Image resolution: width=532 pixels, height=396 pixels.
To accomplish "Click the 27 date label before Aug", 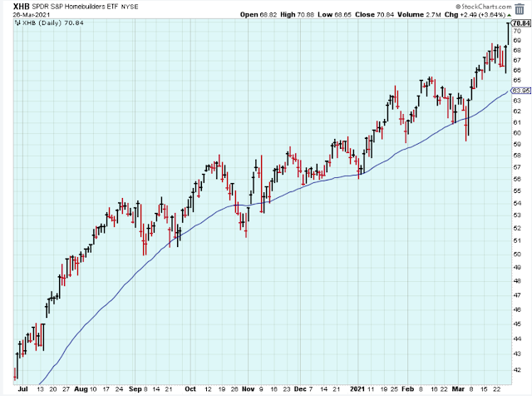I will click(66, 389).
